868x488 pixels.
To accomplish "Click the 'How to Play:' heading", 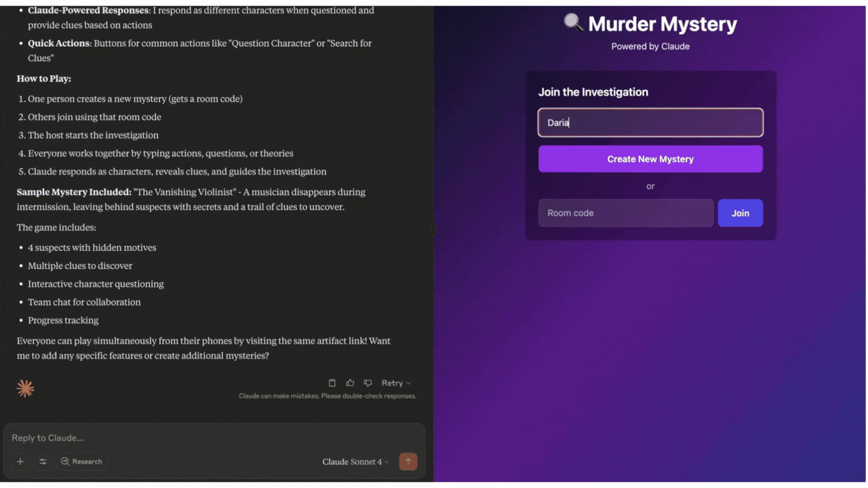I will (44, 79).
